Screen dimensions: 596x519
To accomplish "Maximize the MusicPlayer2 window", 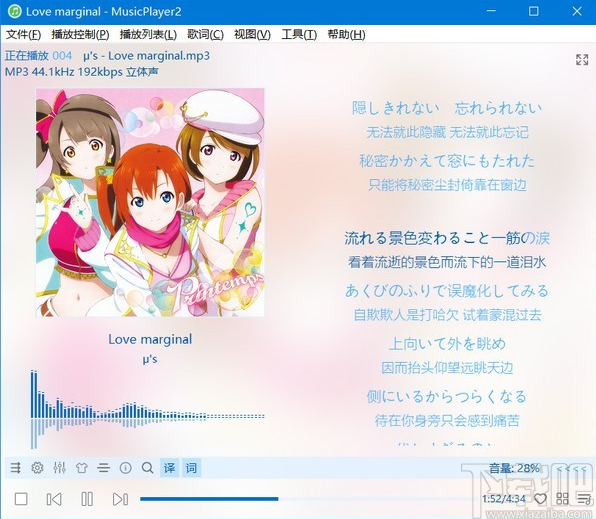I will [534, 11].
